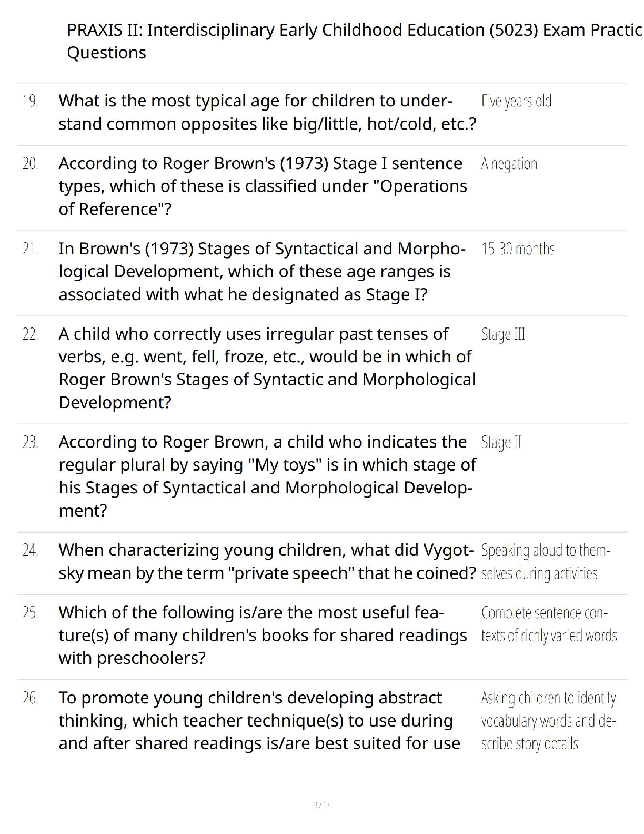Select question 20 on Operations of Reference
The width and height of the screenshot is (644, 834).
point(263,186)
